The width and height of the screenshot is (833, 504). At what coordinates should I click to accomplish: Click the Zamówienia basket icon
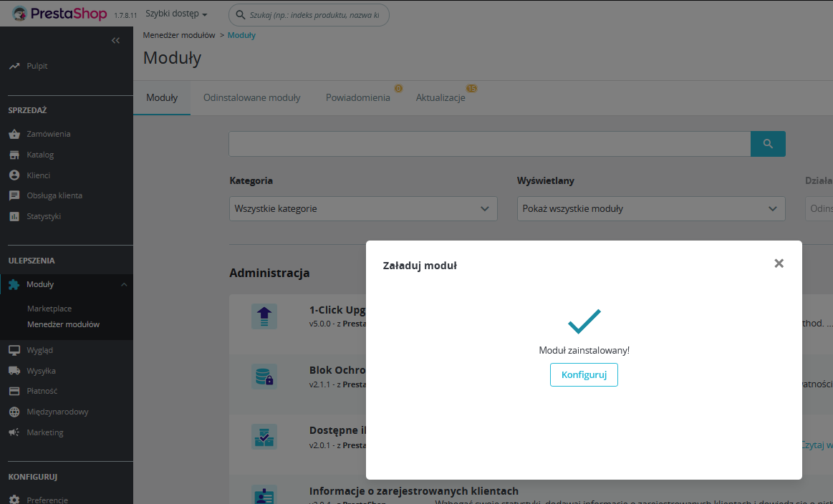pos(14,135)
